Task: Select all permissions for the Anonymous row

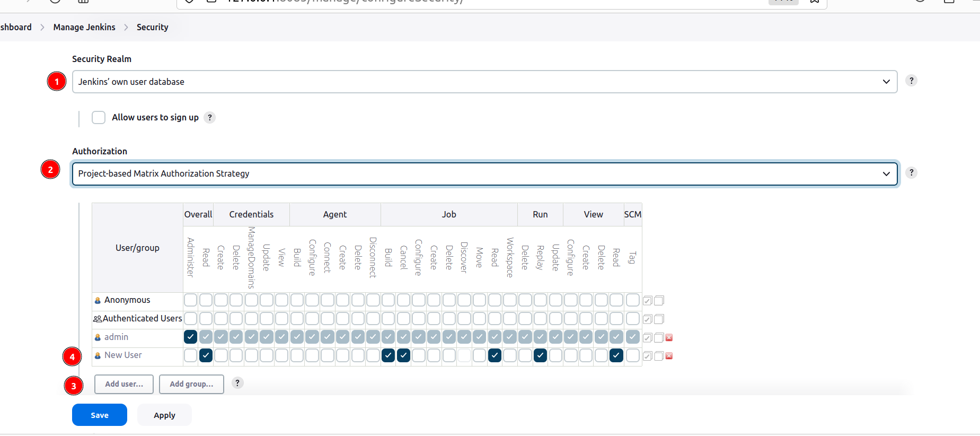Action: click(x=647, y=301)
